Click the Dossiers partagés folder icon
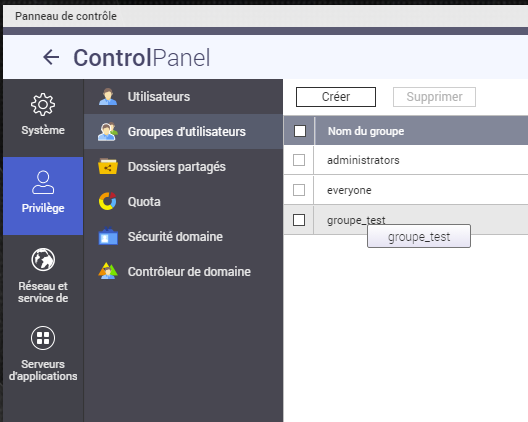This screenshot has width=528, height=422. [x=108, y=166]
